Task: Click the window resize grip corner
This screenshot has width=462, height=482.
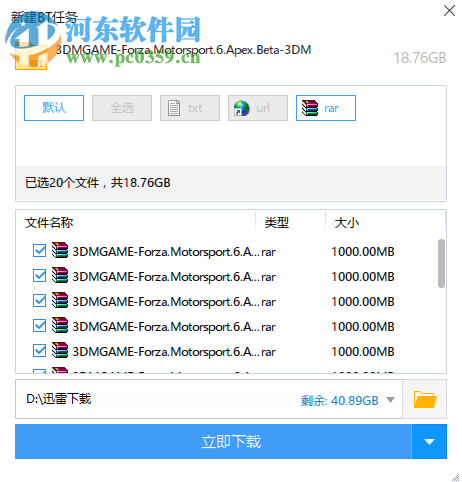Action: 455,477
